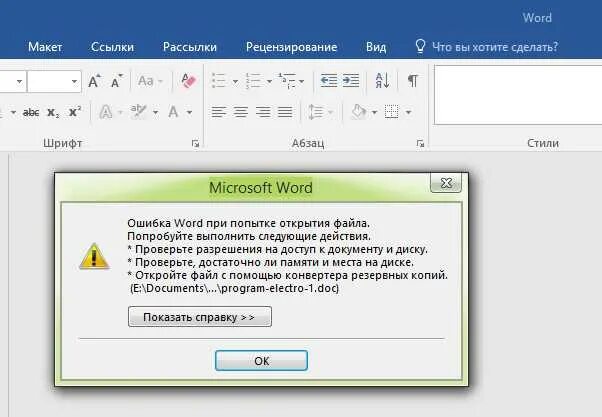
Task: Toggle Center alignment paragraph icon
Action: coord(241,112)
